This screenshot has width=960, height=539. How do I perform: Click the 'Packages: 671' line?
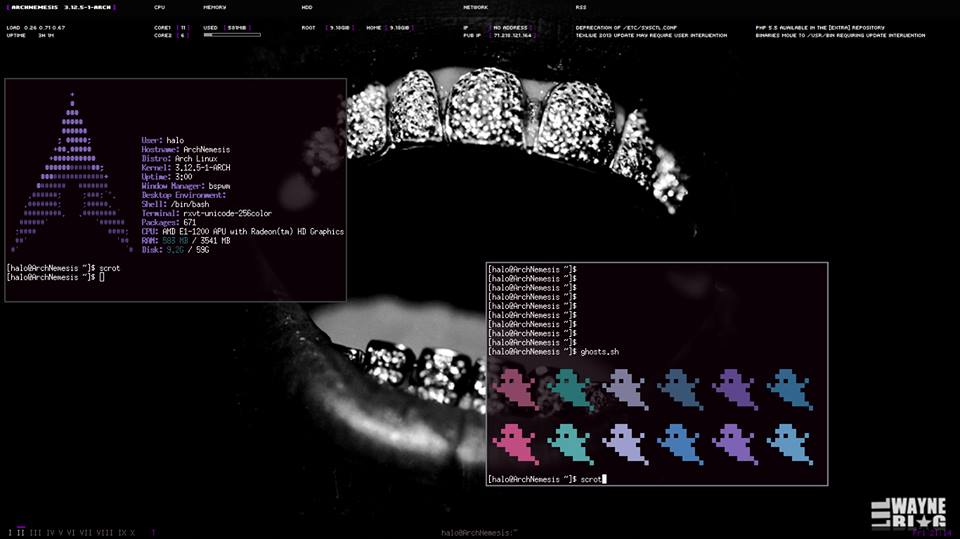tap(168, 223)
